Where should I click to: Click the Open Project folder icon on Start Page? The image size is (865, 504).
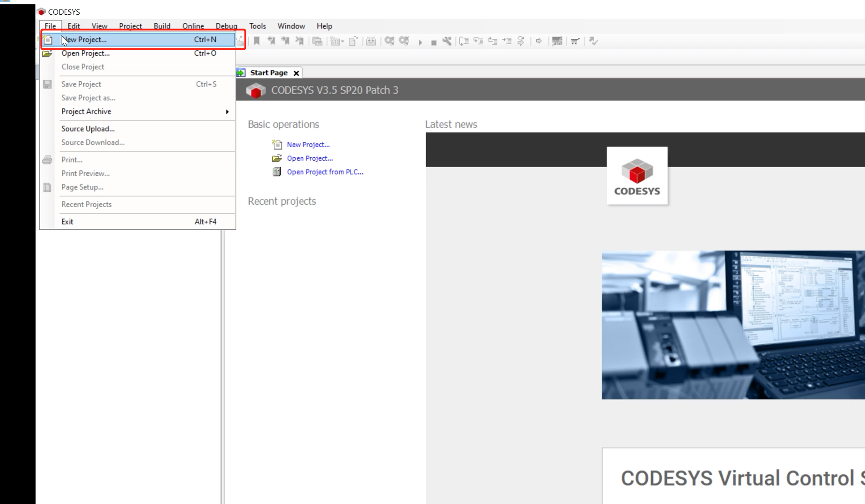coord(277,158)
